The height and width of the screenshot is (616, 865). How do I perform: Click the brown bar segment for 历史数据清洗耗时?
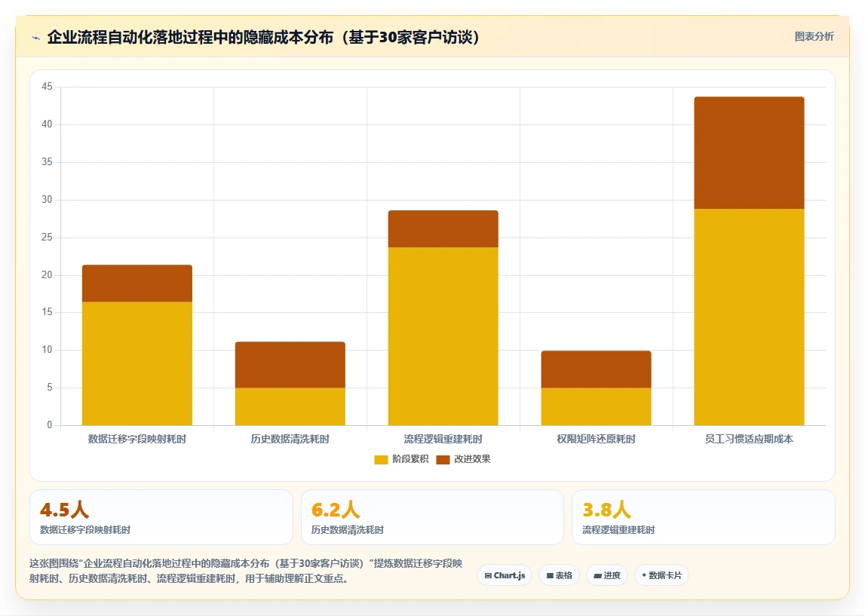290,364
